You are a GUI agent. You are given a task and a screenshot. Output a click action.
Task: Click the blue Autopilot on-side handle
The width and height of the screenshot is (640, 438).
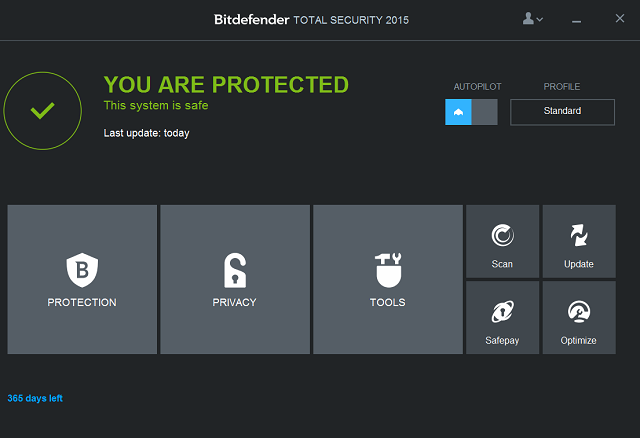458,112
